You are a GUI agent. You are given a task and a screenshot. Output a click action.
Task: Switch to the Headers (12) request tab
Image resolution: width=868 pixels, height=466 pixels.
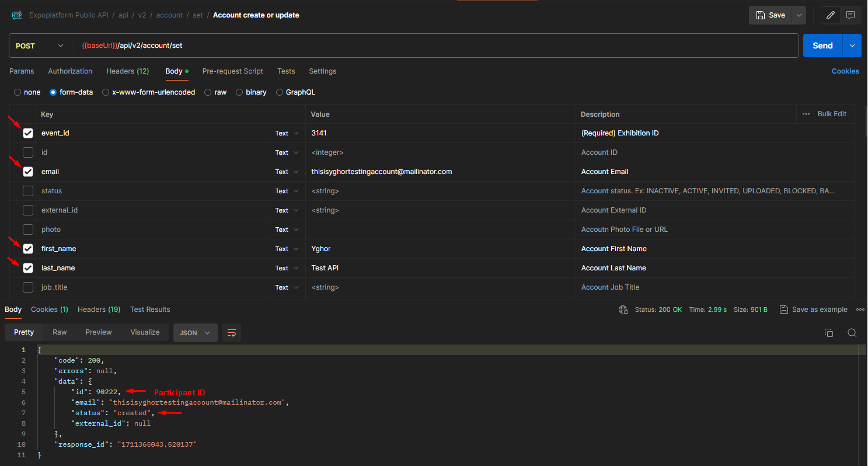(x=127, y=71)
